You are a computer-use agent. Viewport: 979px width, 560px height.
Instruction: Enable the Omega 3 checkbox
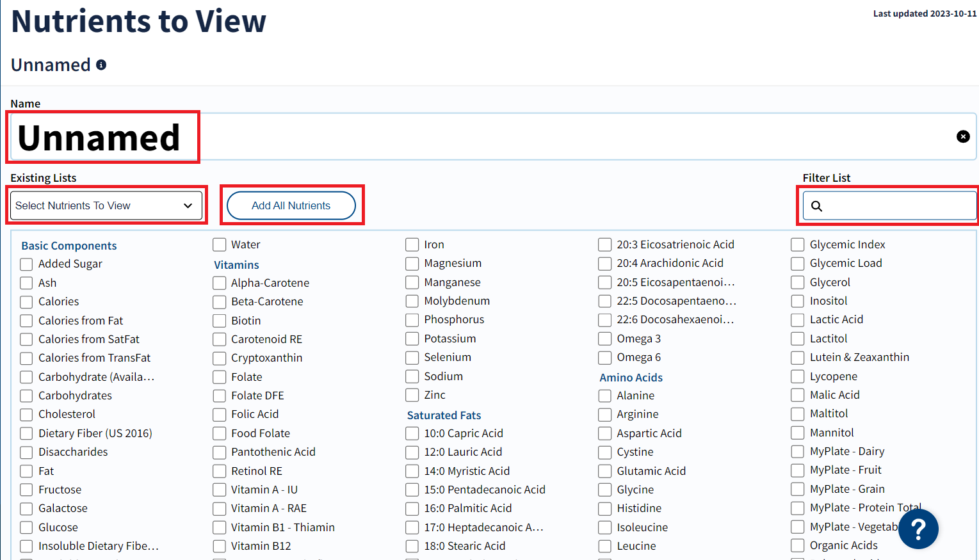(604, 339)
